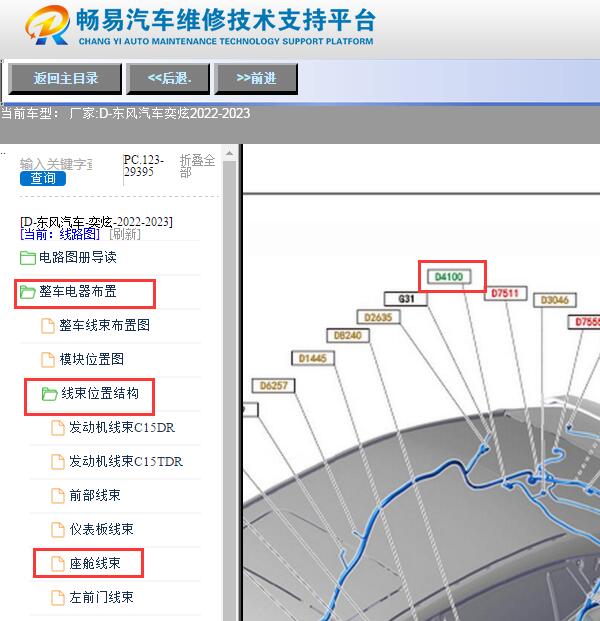Image resolution: width=600 pixels, height=621 pixels.
Task: Click the platform logo icon
Action: (48, 25)
